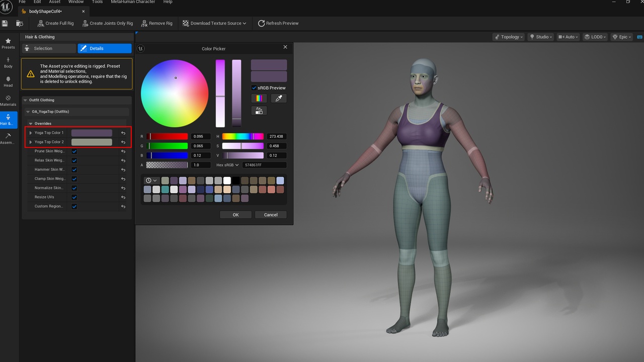Viewport: 644px width, 362px height.
Task: Open the Body section in the sidebar
Action: [8, 62]
